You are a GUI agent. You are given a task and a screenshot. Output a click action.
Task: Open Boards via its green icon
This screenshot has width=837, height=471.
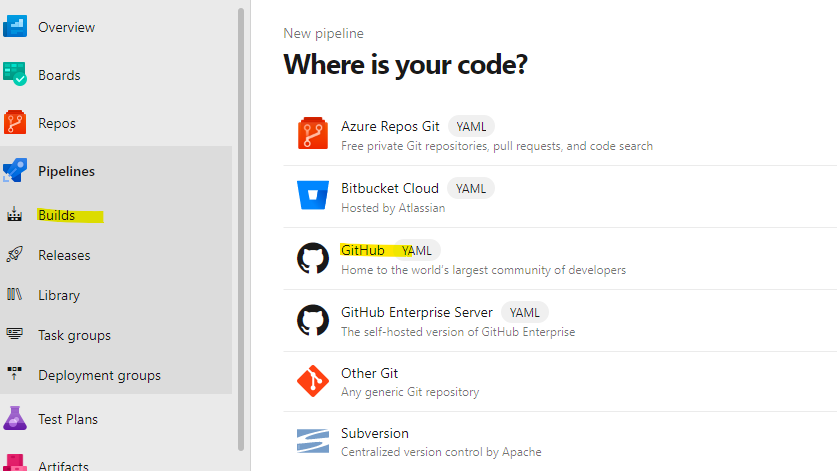(x=15, y=74)
